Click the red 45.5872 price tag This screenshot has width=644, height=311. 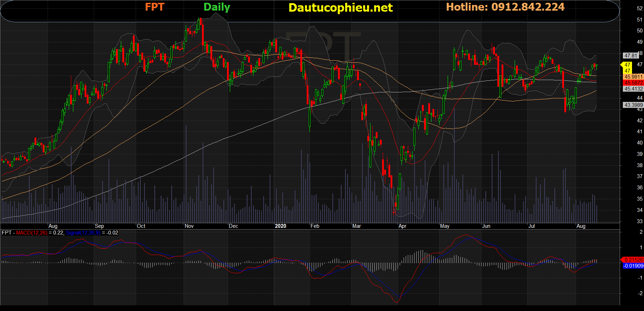point(633,83)
